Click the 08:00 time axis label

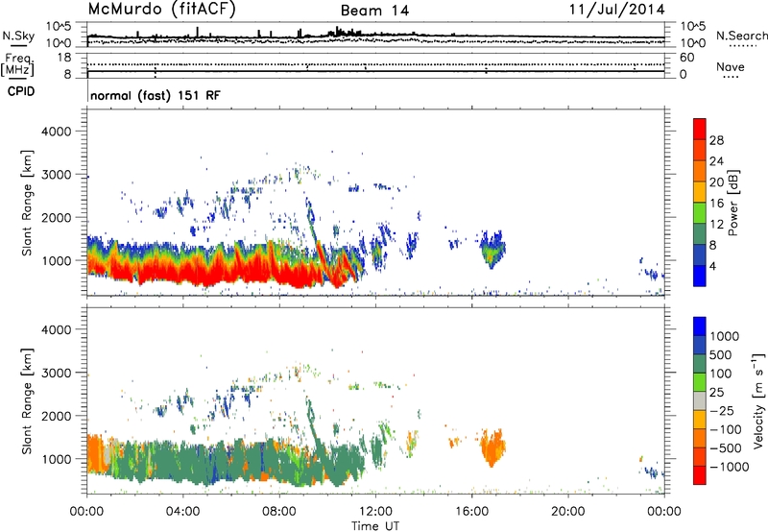(x=279, y=512)
